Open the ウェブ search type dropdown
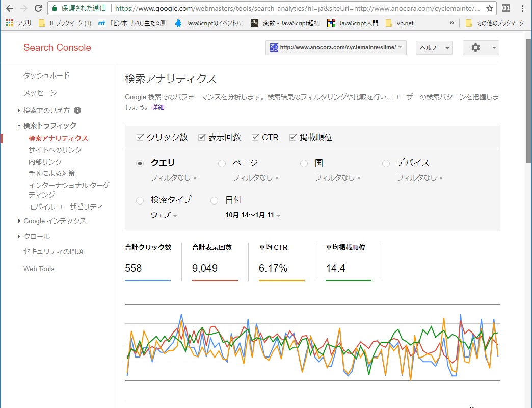Screen dimensions: 532x408 (164, 215)
